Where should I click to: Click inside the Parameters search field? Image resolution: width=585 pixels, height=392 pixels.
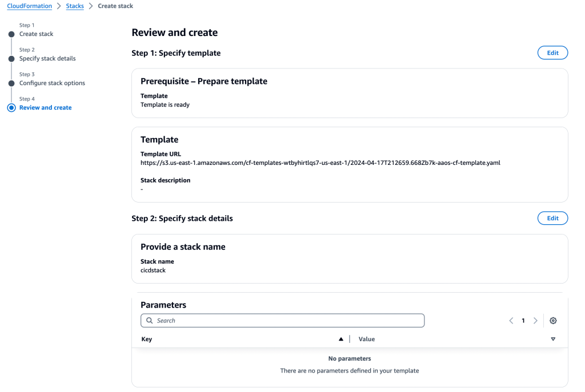click(282, 320)
